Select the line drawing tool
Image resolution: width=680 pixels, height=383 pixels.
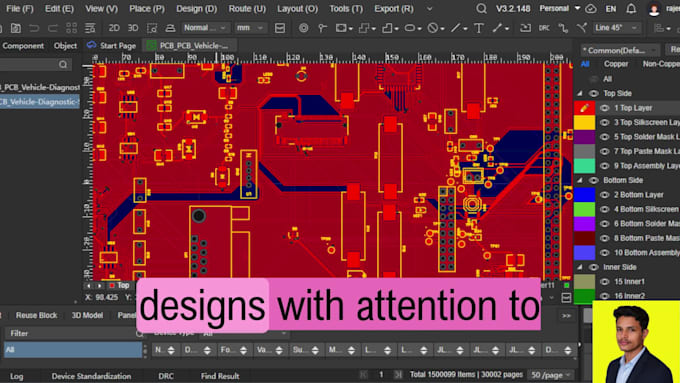[455, 28]
